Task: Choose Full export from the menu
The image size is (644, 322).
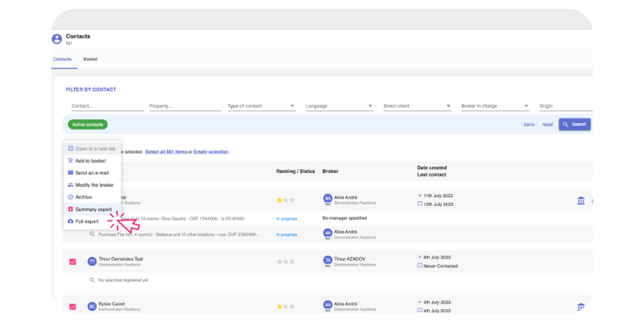Action: pyautogui.click(x=93, y=221)
